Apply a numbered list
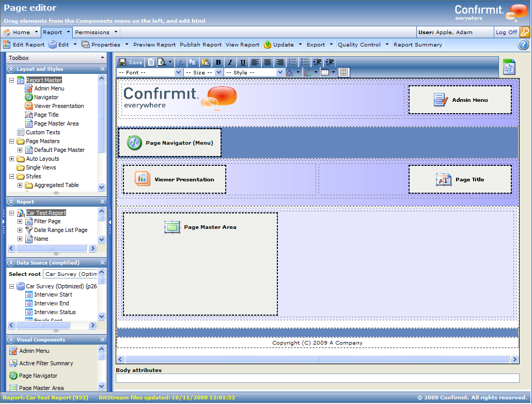The image size is (532, 404). pos(293,61)
